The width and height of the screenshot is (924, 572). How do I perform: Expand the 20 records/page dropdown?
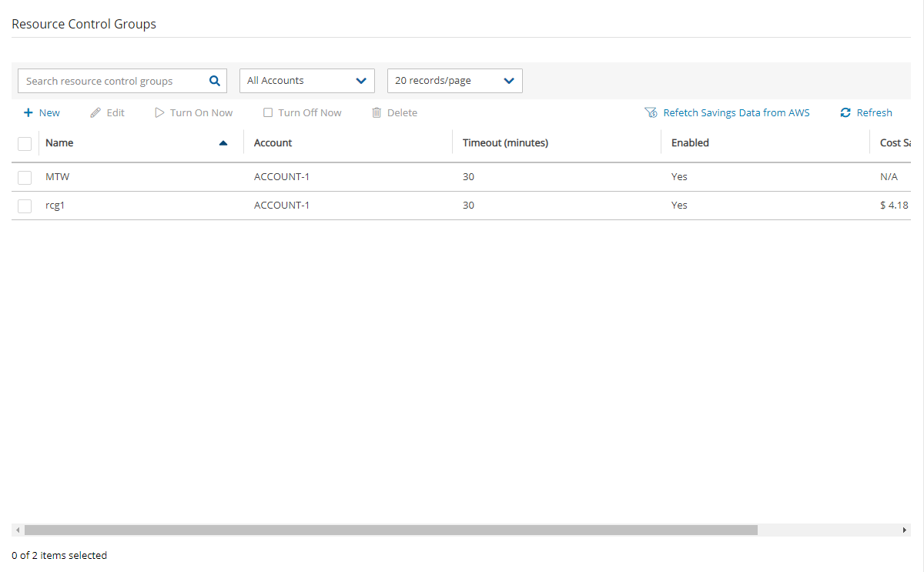(454, 81)
